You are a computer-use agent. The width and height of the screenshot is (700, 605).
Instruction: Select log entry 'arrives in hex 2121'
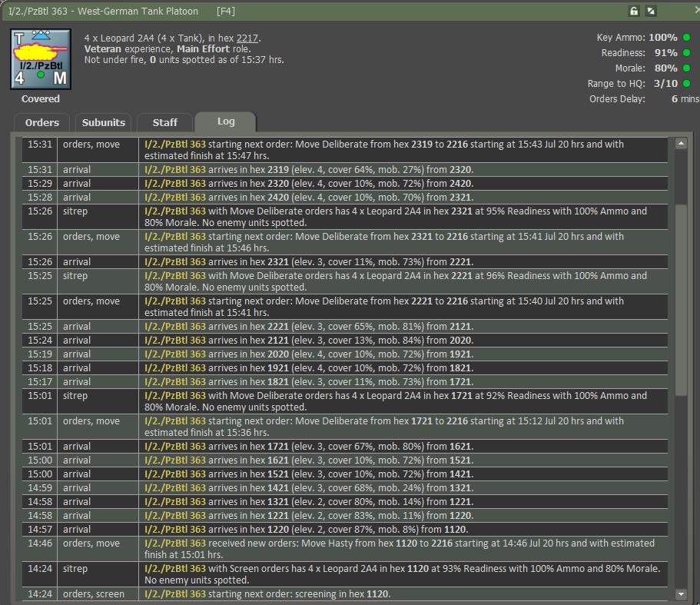point(345,341)
